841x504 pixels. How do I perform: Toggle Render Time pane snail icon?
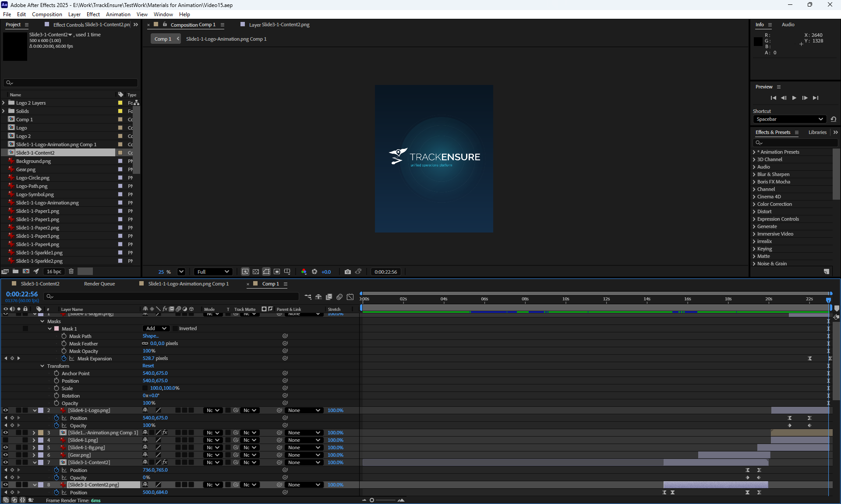[31, 500]
